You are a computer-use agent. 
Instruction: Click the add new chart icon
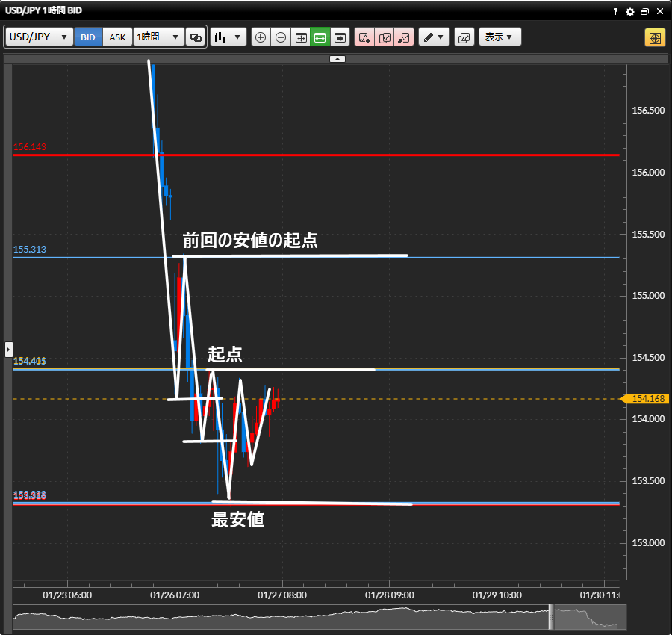(x=364, y=37)
